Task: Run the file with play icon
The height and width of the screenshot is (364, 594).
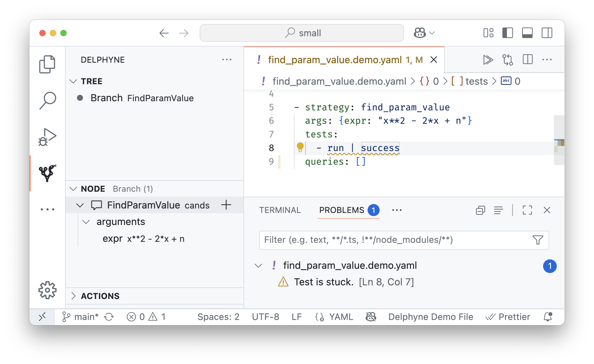Action: tap(488, 60)
